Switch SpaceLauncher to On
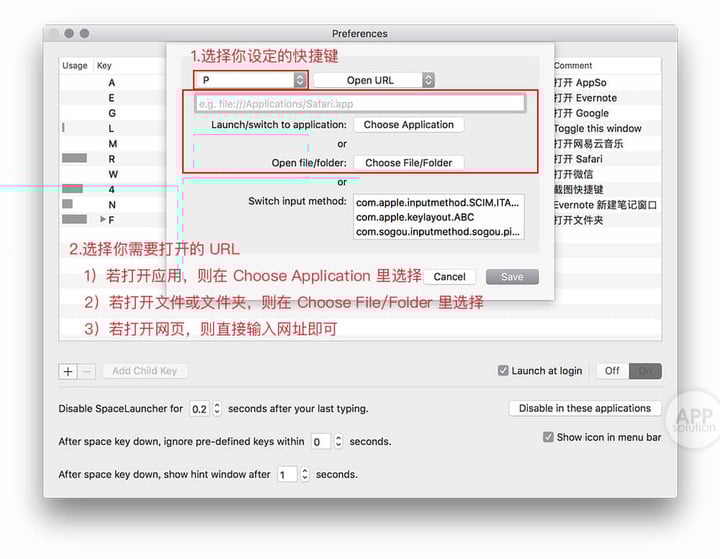Viewport: 720px width, 559px height. point(645,371)
